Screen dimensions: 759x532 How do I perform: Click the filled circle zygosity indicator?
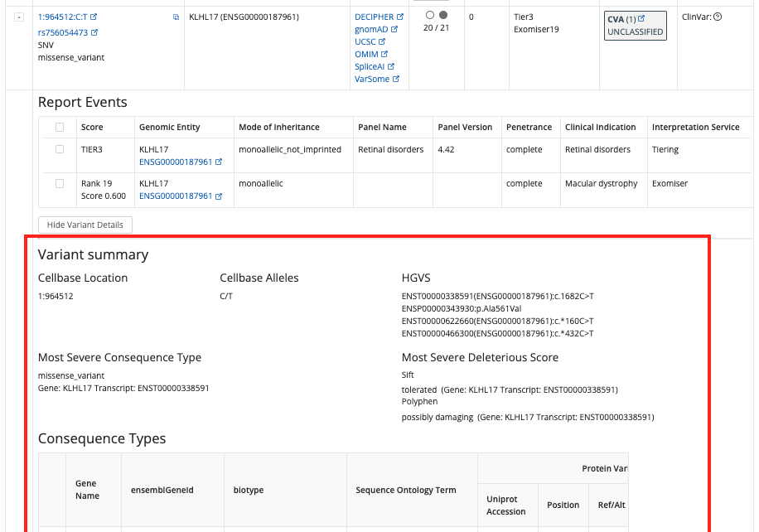pyautogui.click(x=443, y=16)
